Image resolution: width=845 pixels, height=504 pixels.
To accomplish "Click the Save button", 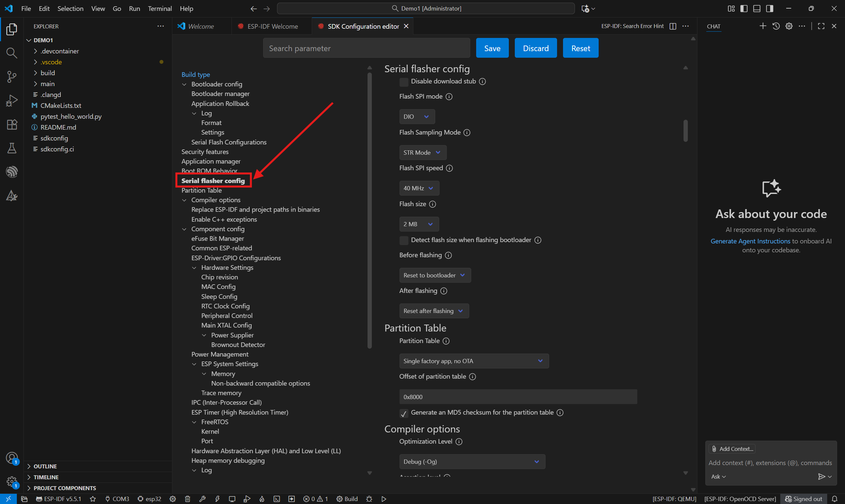I will pyautogui.click(x=492, y=48).
